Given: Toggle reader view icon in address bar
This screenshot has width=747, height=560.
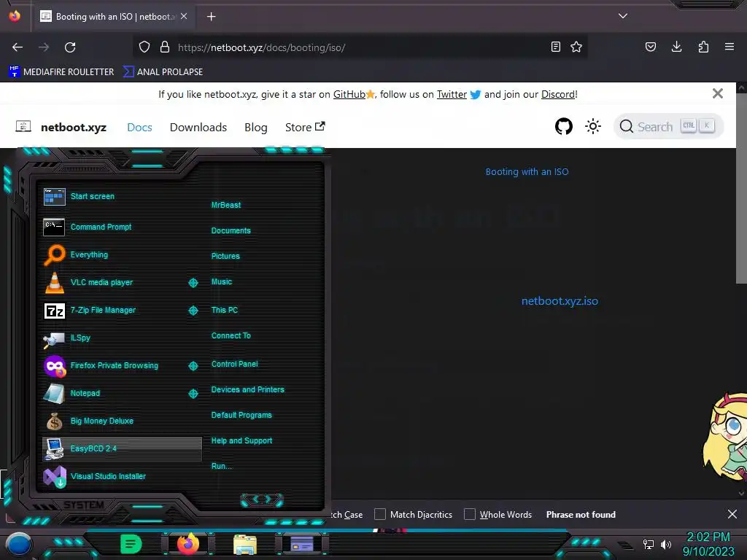Looking at the screenshot, I should click(x=555, y=47).
